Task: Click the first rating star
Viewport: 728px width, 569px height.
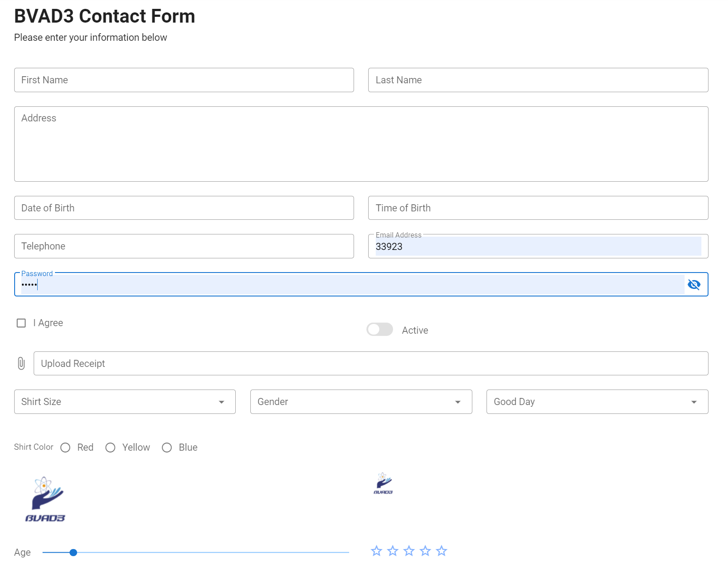Action: [376, 551]
